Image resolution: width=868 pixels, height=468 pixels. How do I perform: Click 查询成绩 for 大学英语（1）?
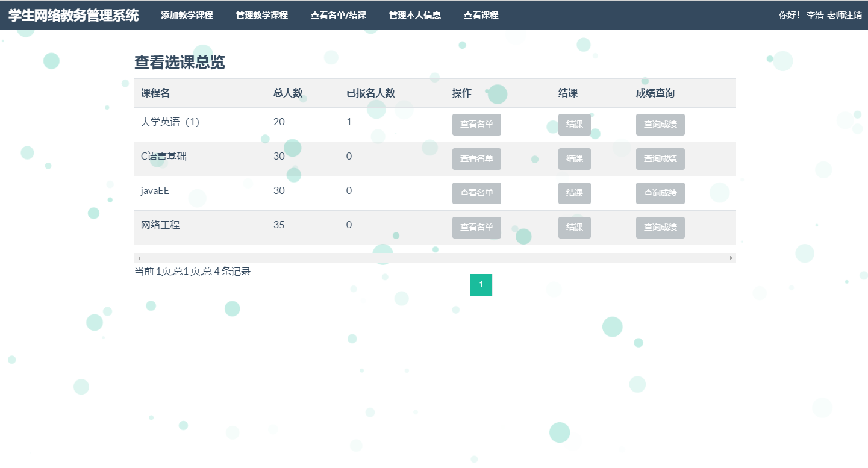click(660, 125)
